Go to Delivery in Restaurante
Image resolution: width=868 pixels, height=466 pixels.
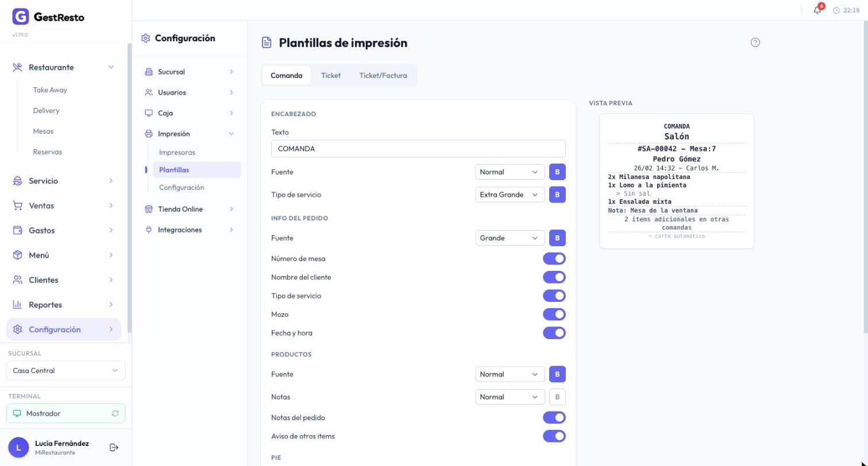click(46, 111)
